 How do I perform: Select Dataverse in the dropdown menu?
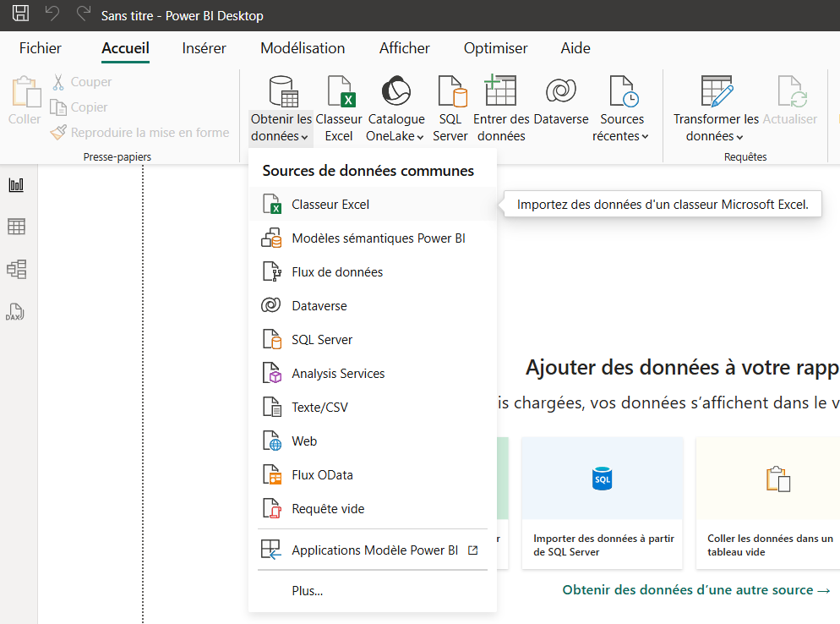[373, 305]
